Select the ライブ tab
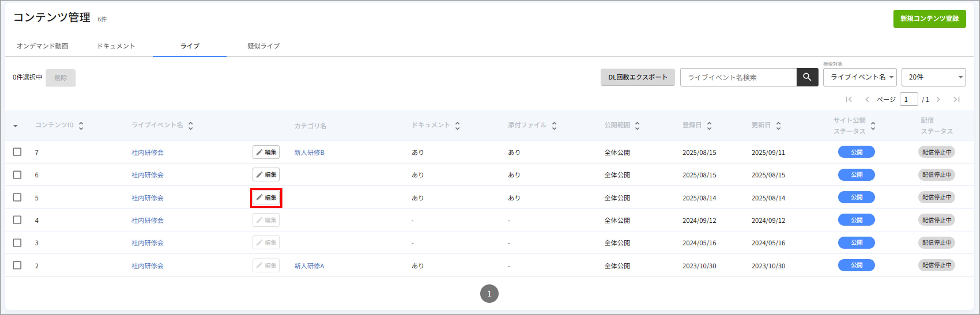The height and width of the screenshot is (315, 980). pyautogui.click(x=190, y=46)
